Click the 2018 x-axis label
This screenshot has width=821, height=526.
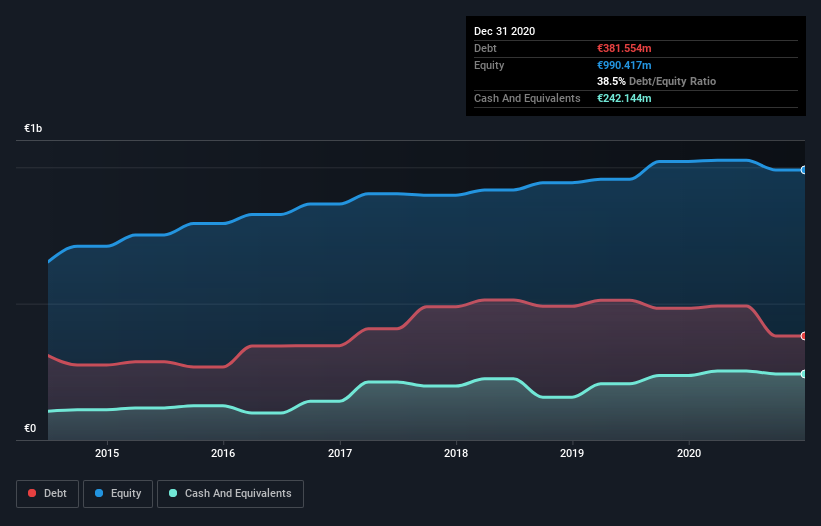(x=456, y=453)
